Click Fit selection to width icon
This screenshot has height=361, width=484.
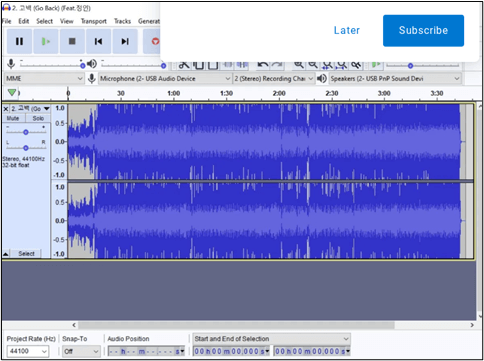tap(328, 65)
